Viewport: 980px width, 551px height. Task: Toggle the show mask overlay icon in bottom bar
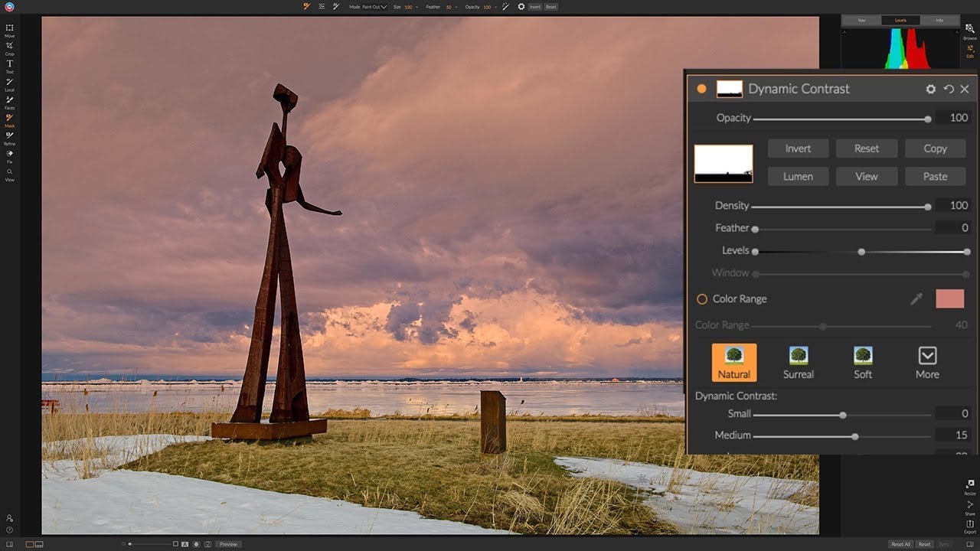point(197,544)
